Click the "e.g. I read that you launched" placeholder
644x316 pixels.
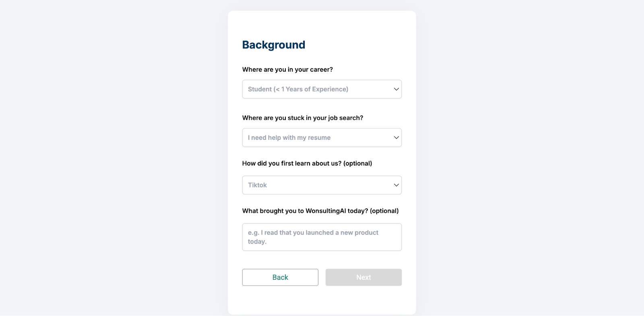click(313, 233)
